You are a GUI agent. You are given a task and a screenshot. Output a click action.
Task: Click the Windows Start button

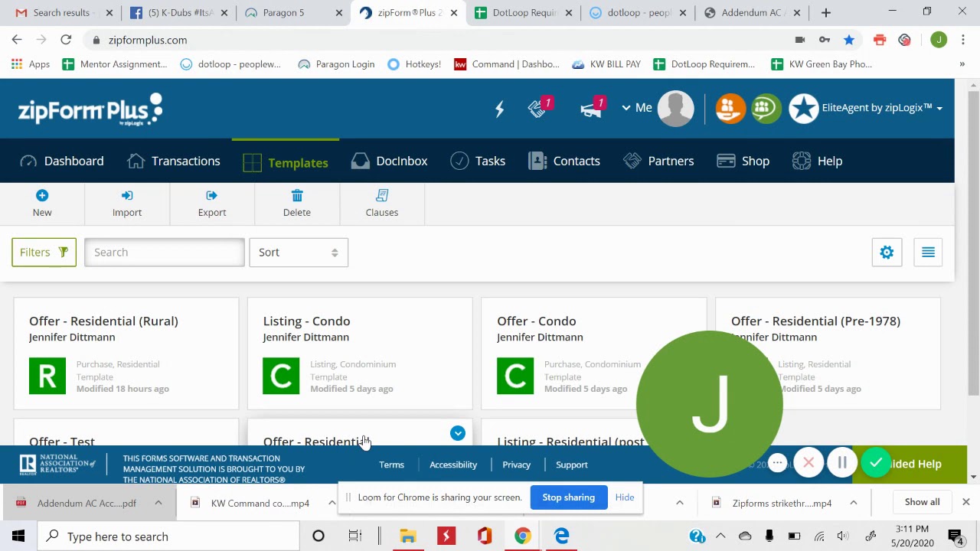[18, 536]
